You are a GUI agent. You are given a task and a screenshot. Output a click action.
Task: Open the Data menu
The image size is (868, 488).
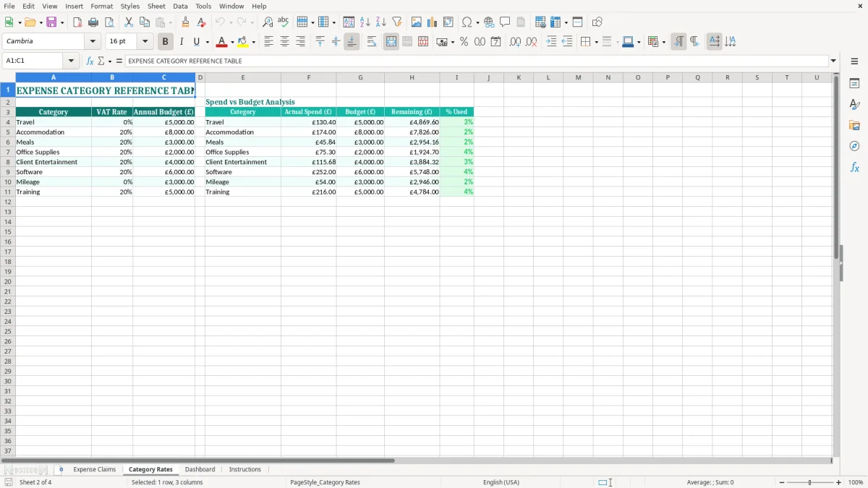(x=180, y=6)
